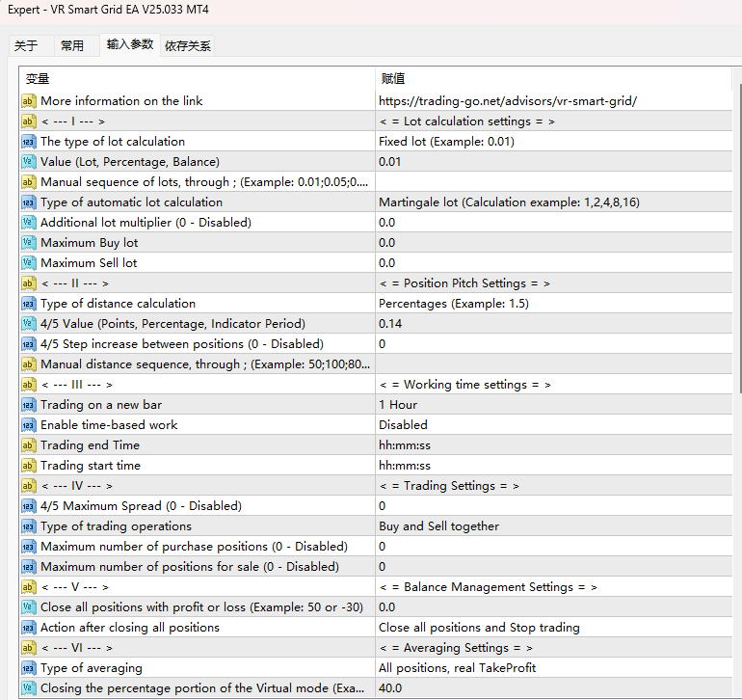Click the icon beside Trading start time
The image size is (742, 700).
[x=28, y=466]
